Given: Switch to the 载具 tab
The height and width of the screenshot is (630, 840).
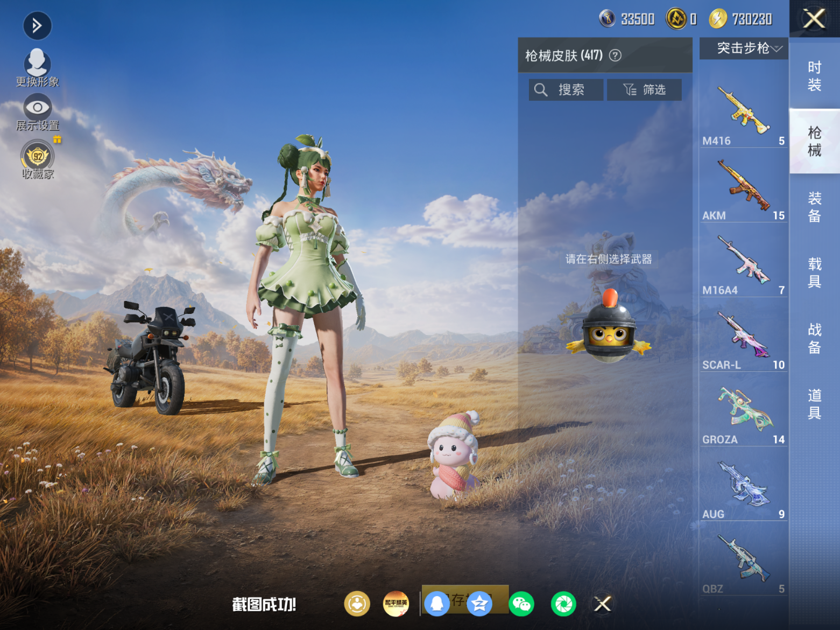Looking at the screenshot, I should click(815, 272).
